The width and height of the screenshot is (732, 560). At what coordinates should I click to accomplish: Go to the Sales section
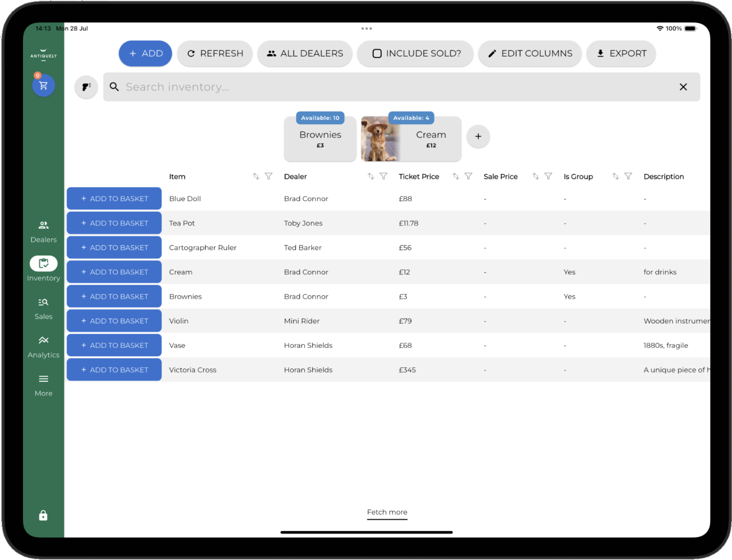click(43, 309)
